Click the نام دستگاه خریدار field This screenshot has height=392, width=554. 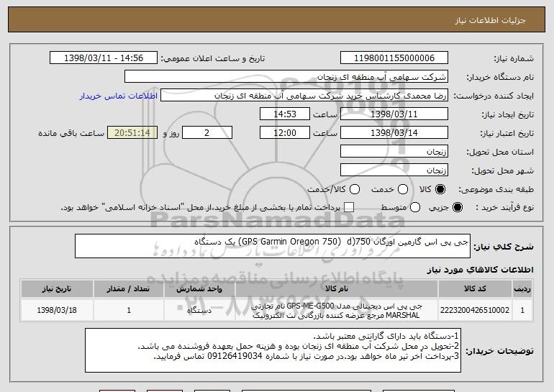tap(286, 77)
